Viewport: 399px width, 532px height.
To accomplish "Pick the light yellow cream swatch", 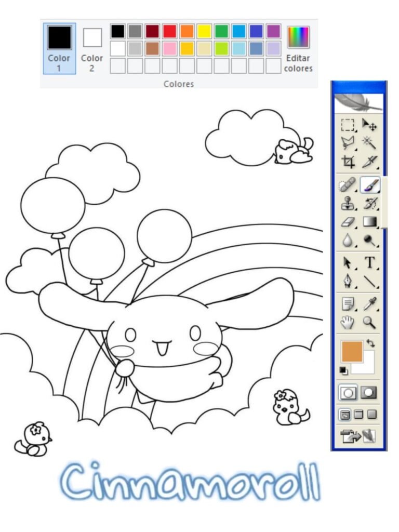I will pos(204,48).
